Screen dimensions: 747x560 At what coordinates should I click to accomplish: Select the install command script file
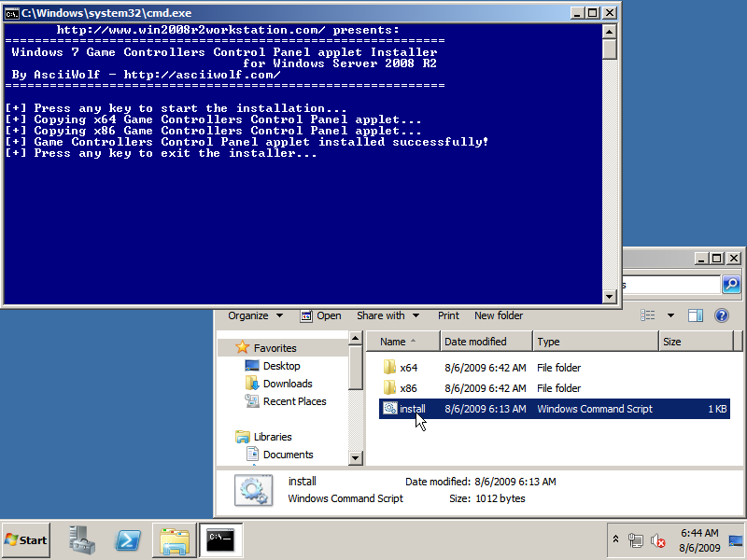(555, 409)
